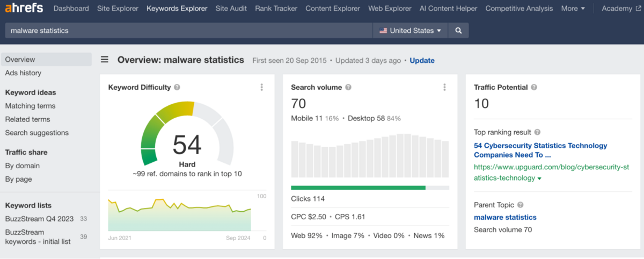Image resolution: width=644 pixels, height=259 pixels.
Task: Open Search suggestions
Action: (37, 133)
